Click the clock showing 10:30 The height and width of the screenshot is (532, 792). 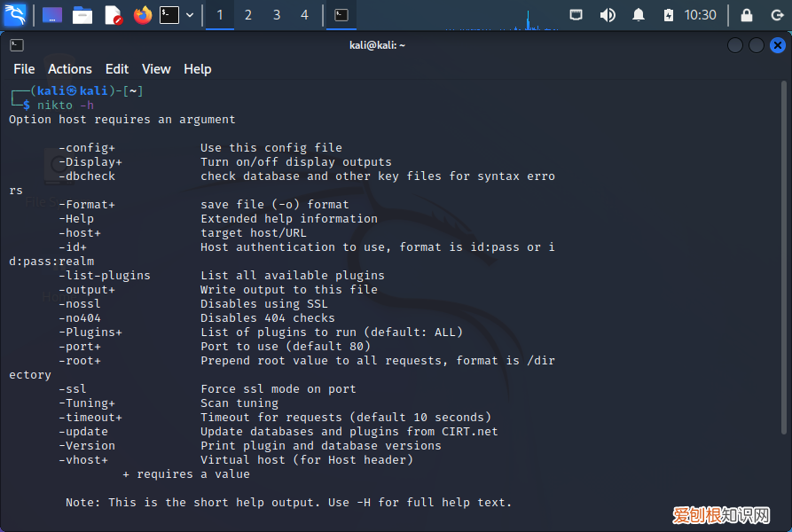(x=701, y=15)
